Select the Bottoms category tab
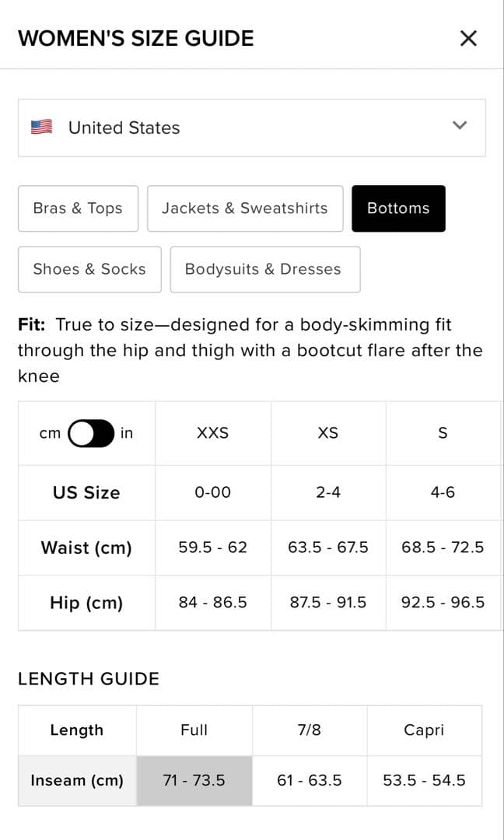This screenshot has height=840, width=504. click(x=398, y=208)
